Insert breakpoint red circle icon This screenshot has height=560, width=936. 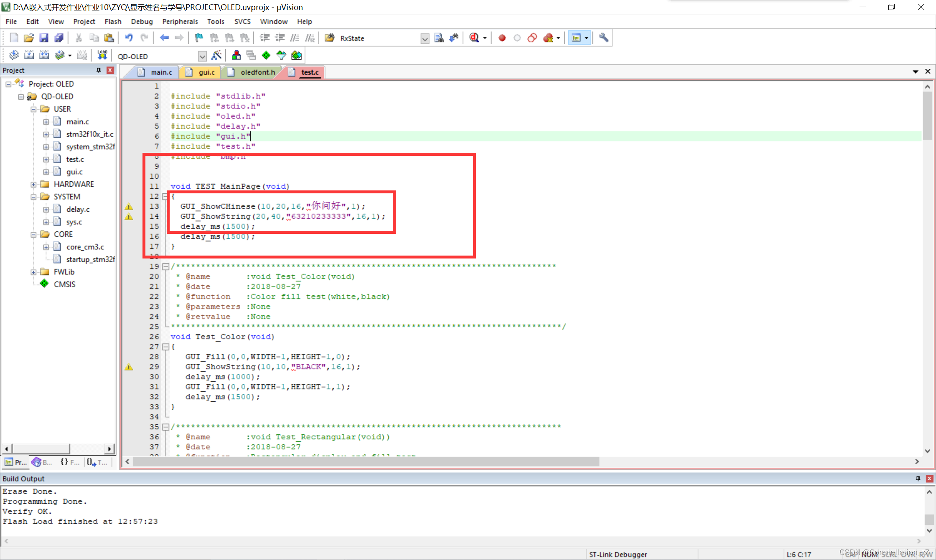502,38
